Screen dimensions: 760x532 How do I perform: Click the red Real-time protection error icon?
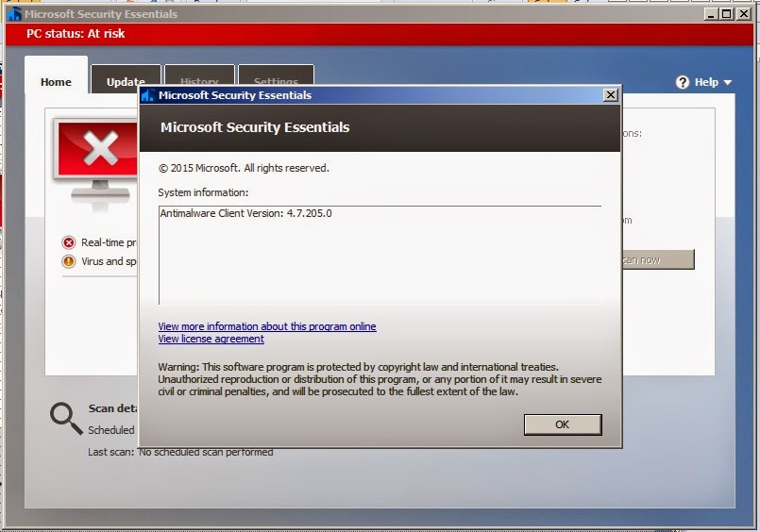(69, 242)
